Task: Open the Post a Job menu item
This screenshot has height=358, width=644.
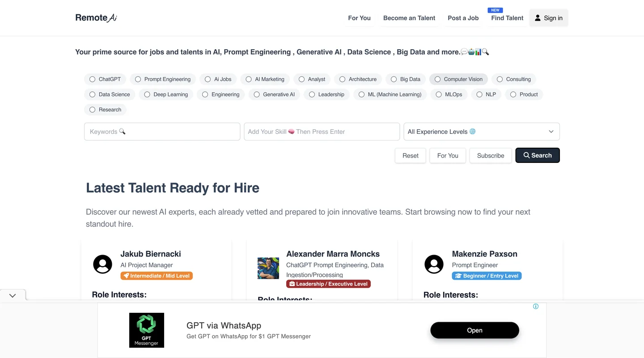Action: tap(463, 18)
